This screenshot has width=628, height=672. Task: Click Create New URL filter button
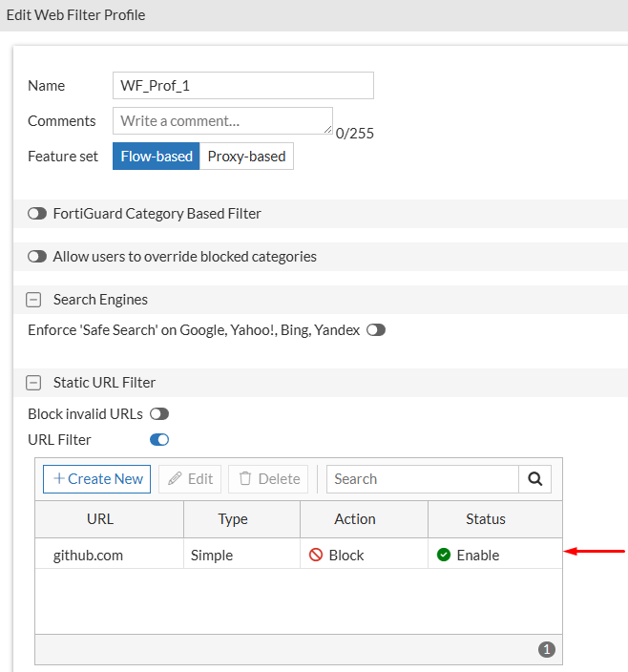tap(96, 479)
